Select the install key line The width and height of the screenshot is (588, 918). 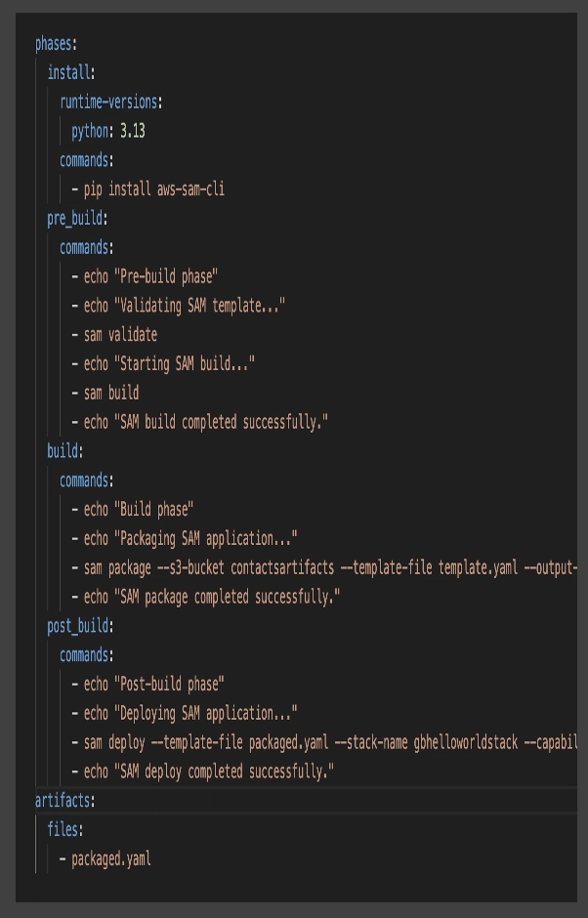(71, 73)
